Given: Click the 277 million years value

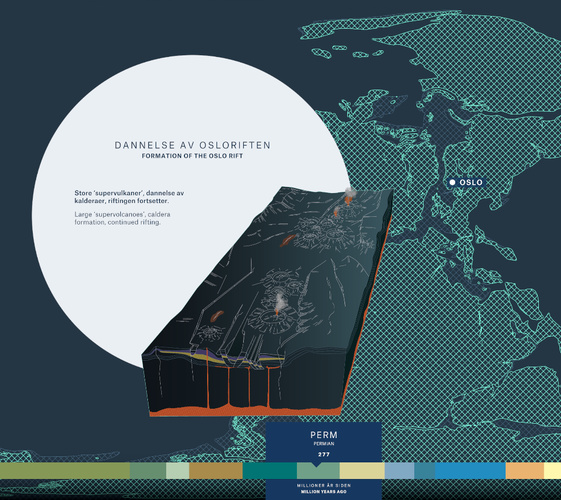Looking at the screenshot, I should pyautogui.click(x=324, y=455).
